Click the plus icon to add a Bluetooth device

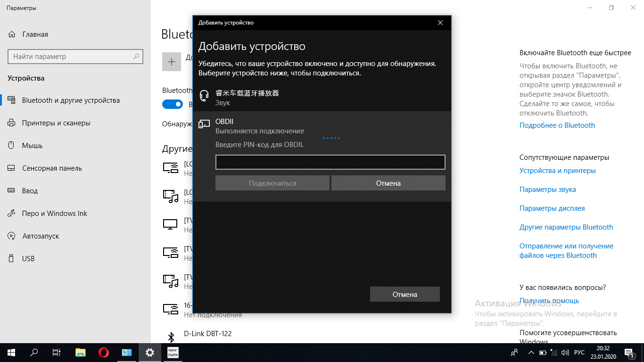(172, 62)
